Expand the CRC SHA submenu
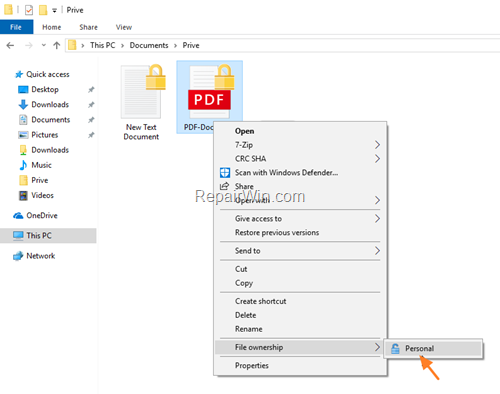Image resolution: width=500 pixels, height=394 pixels. pos(300,159)
